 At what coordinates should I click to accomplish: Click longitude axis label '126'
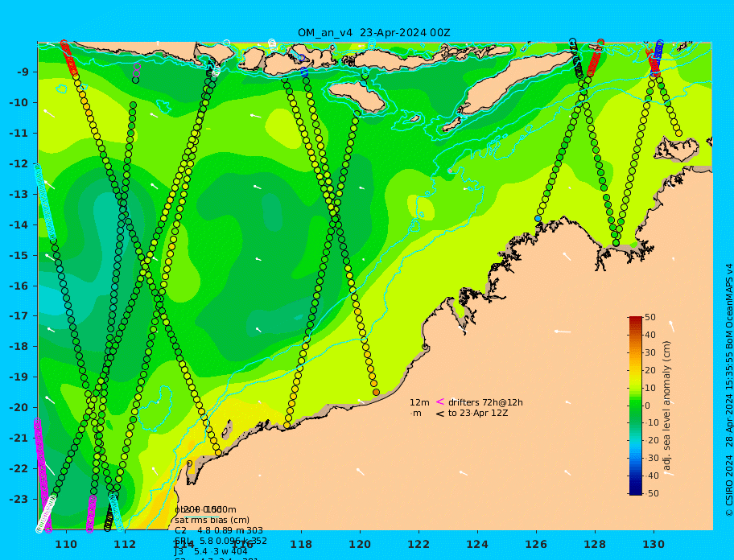tap(536, 545)
